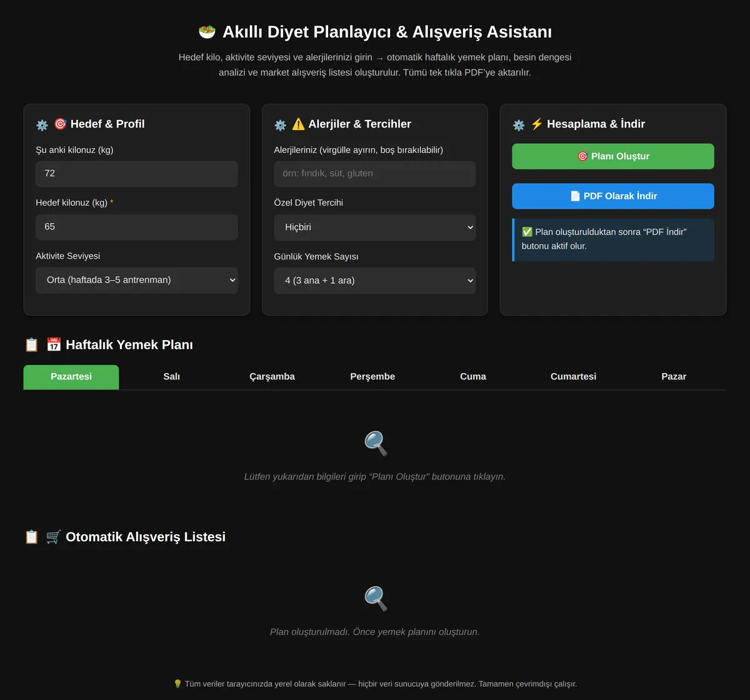Click the gear icon beside Alerjiler & Tercihler
The image size is (750, 700).
tap(280, 125)
